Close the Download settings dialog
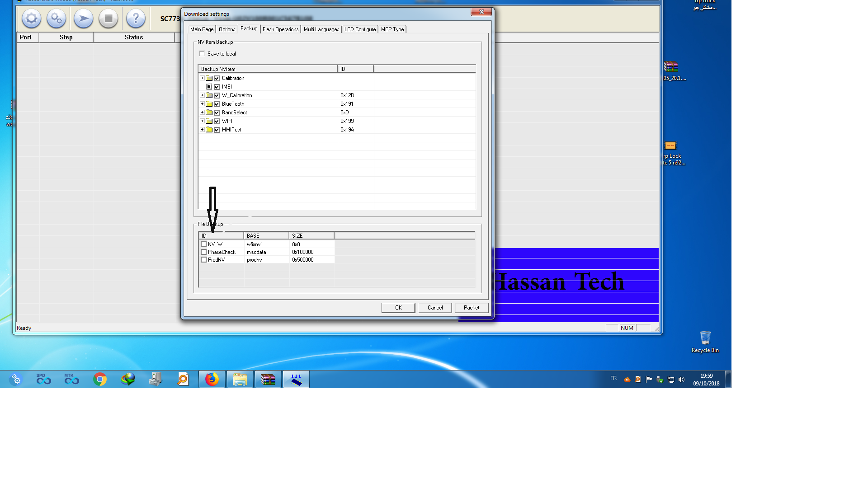Viewport: 868px width, 488px height. click(x=481, y=12)
